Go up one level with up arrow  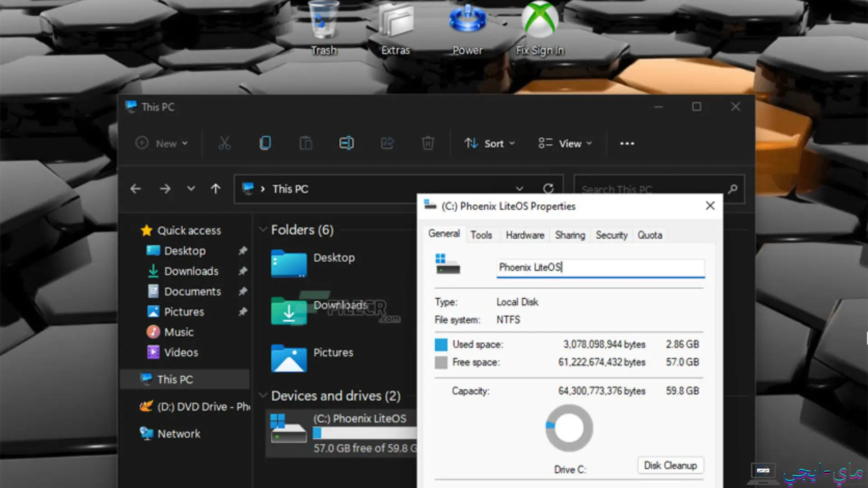[x=216, y=189]
